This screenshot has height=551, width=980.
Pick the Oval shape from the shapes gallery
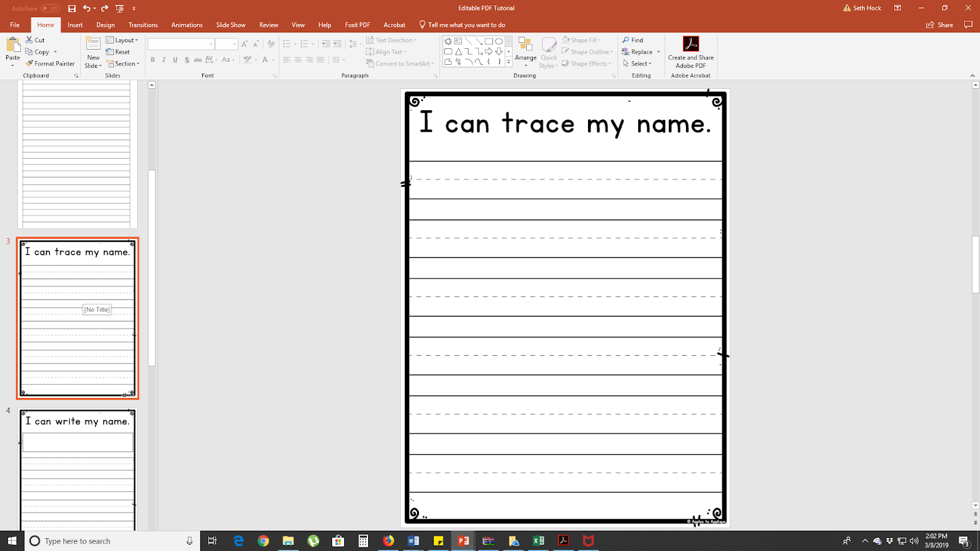[499, 42]
